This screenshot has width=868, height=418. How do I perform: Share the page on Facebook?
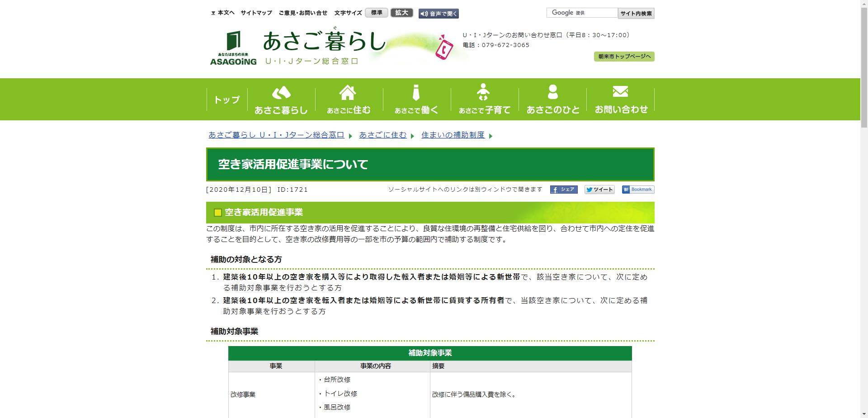coord(563,190)
